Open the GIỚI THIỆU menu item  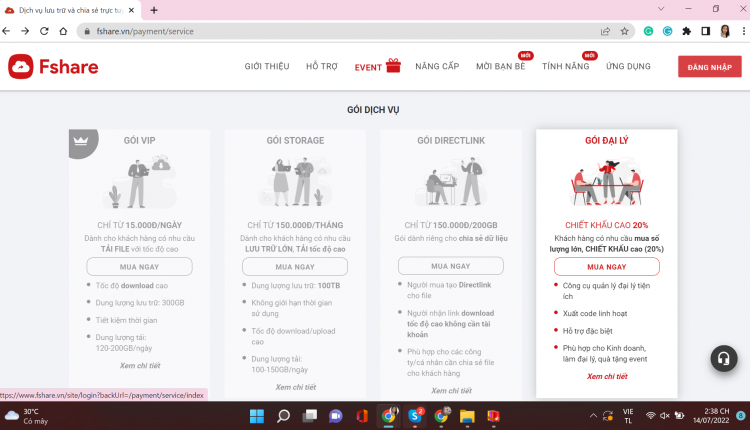pos(267,66)
